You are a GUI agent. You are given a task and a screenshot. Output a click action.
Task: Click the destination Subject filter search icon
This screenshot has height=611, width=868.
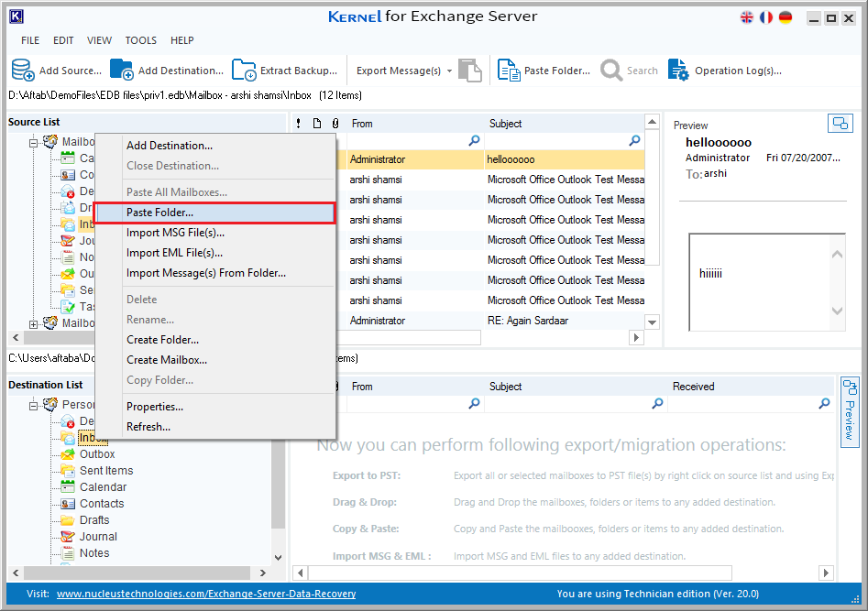(657, 403)
